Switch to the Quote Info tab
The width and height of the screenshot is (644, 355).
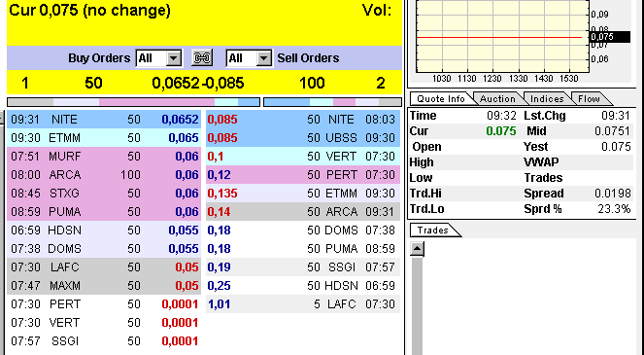coord(441,99)
